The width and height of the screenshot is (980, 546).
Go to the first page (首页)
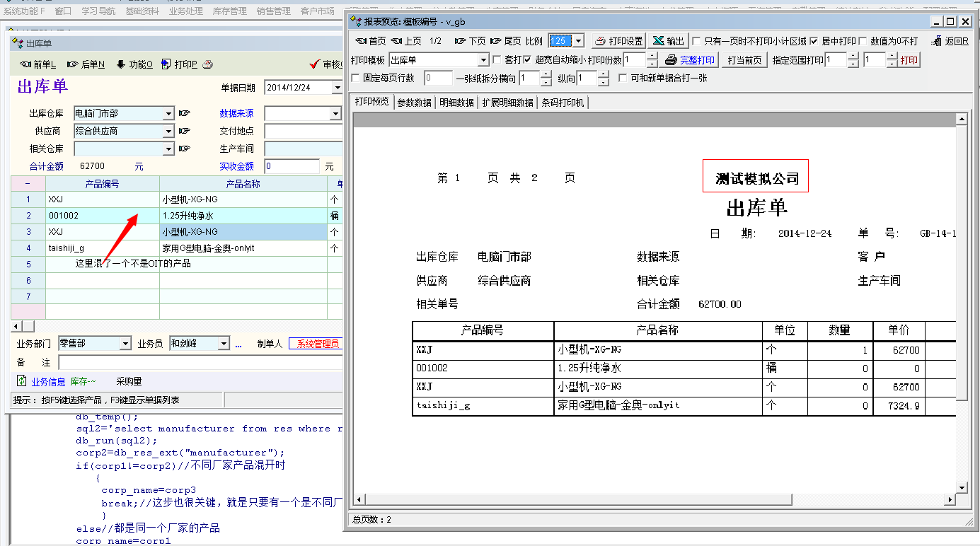(x=369, y=41)
